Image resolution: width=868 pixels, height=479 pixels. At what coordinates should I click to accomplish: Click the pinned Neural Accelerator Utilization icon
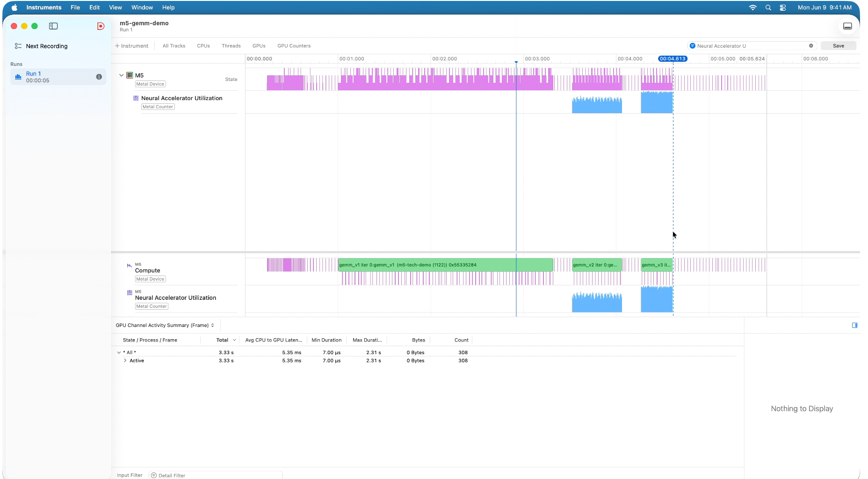[x=130, y=293]
